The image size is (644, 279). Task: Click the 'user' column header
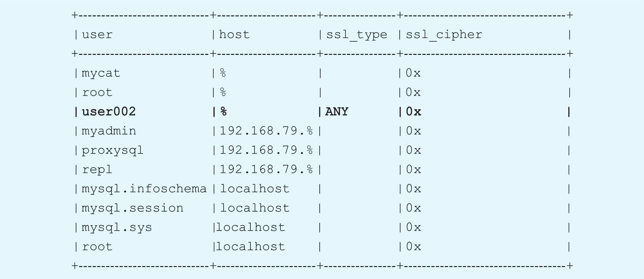97,35
